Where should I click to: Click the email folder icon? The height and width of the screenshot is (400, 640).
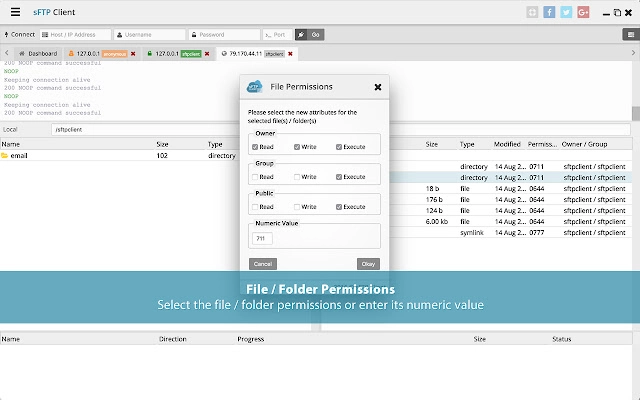[x=4, y=156]
